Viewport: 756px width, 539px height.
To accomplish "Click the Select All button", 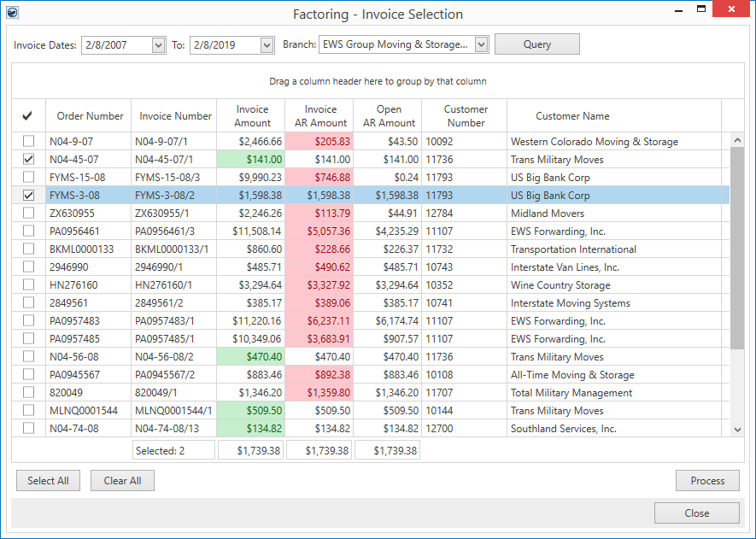I will tap(48, 481).
